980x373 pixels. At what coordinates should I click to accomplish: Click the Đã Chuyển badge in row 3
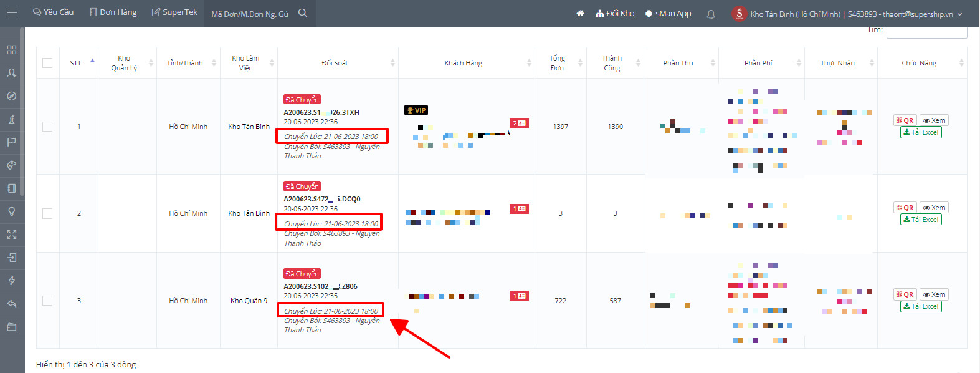coord(302,274)
